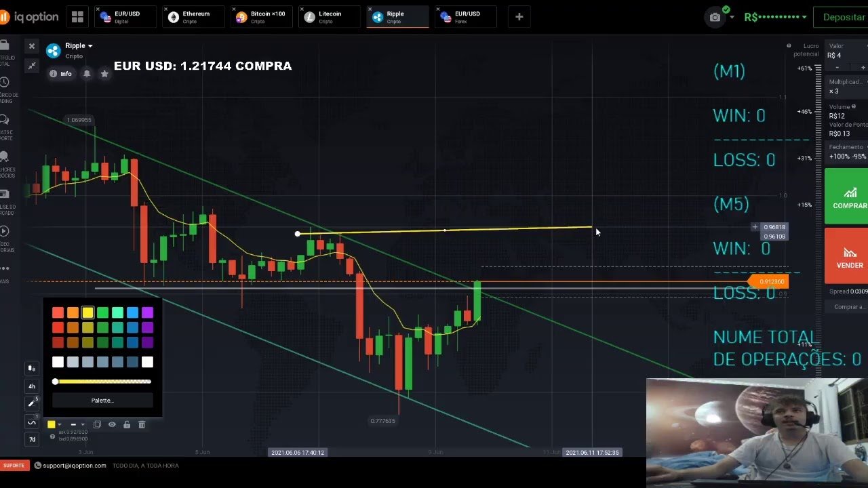Viewport: 868px width, 488px height.
Task: Open the 7d chart range selector
Action: coord(31,439)
